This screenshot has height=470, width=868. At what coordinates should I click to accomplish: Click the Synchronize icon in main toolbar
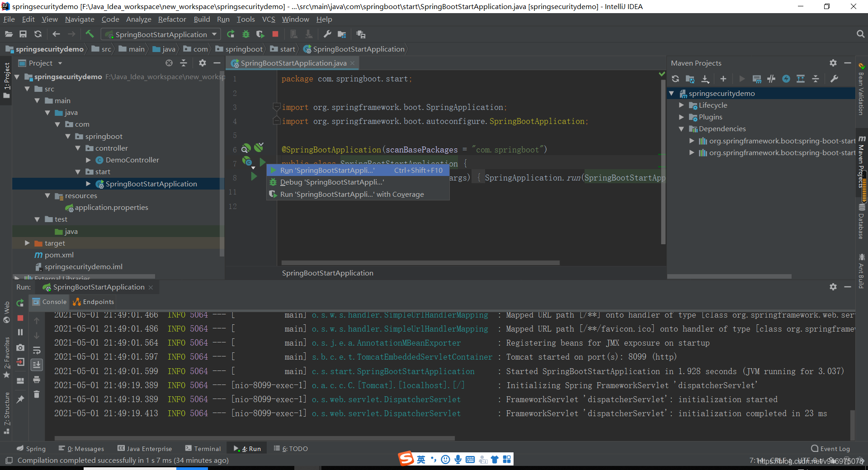tap(38, 34)
